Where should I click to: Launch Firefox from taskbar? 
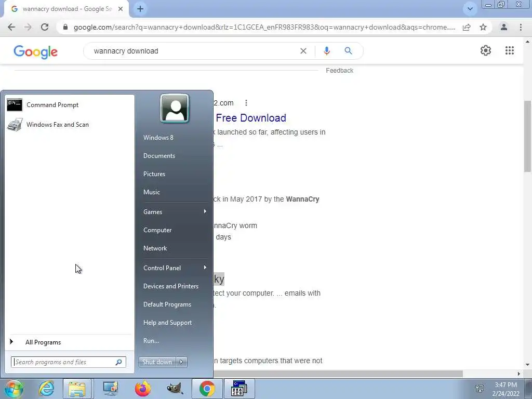coord(143,389)
